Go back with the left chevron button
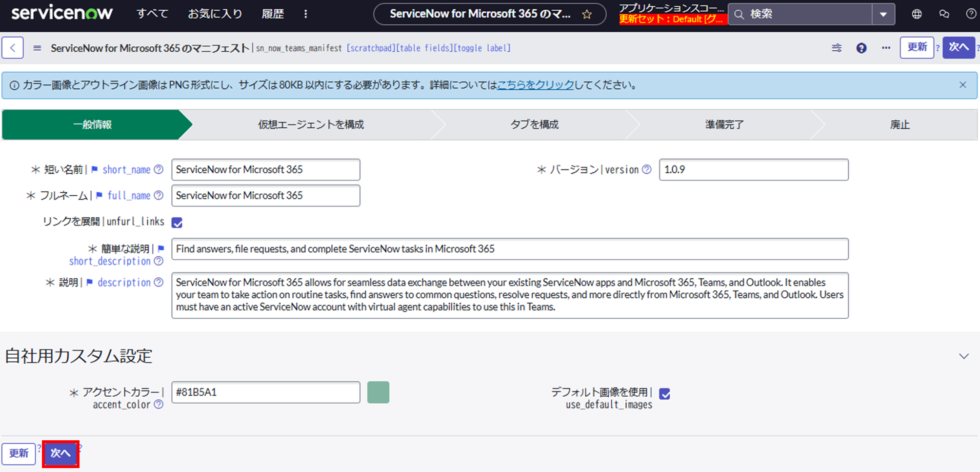The width and height of the screenshot is (980, 472). point(13,48)
